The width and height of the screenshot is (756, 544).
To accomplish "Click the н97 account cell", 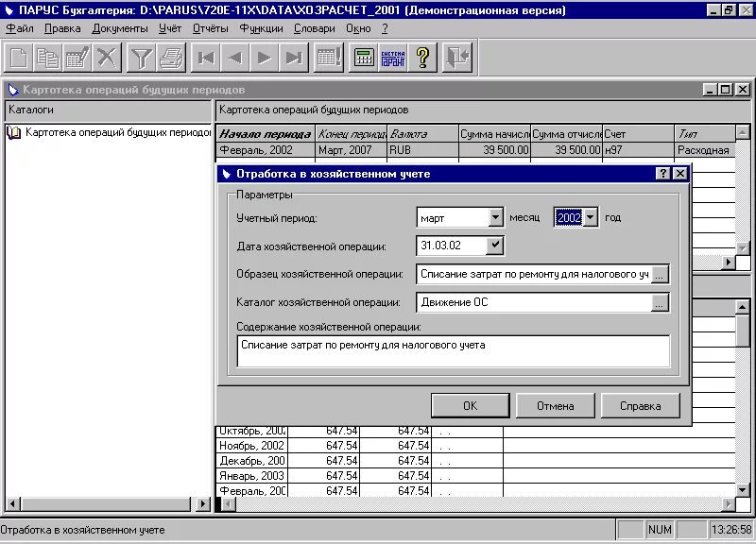I will pos(639,150).
